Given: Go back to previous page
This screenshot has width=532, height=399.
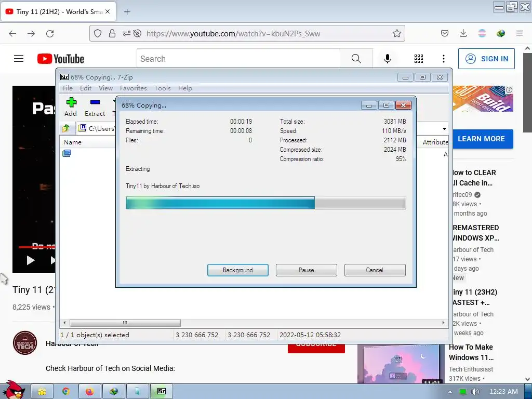Looking at the screenshot, I should click(x=12, y=33).
